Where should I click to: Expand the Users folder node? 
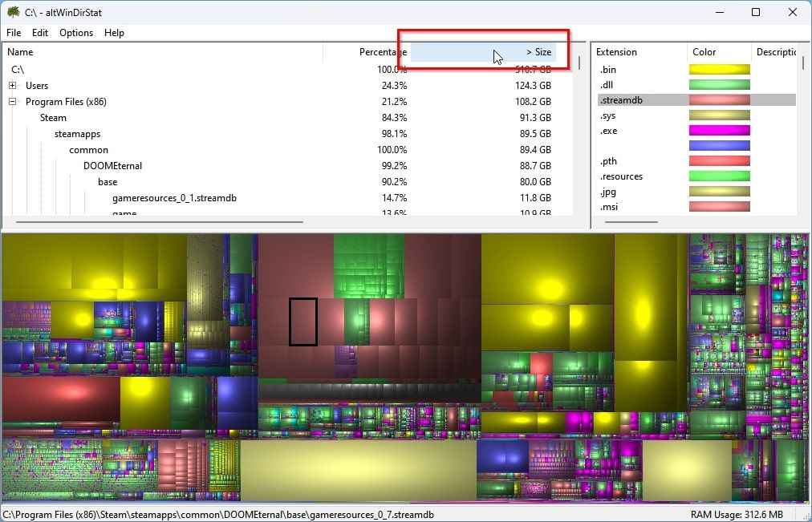(11, 85)
